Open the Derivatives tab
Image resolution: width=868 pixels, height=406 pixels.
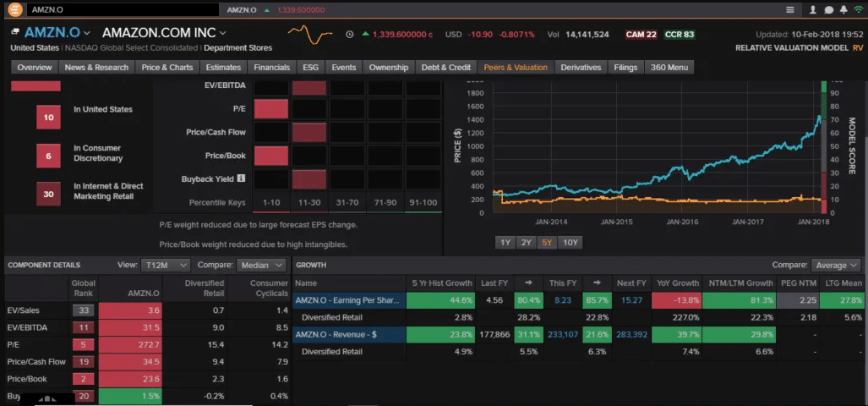(581, 68)
